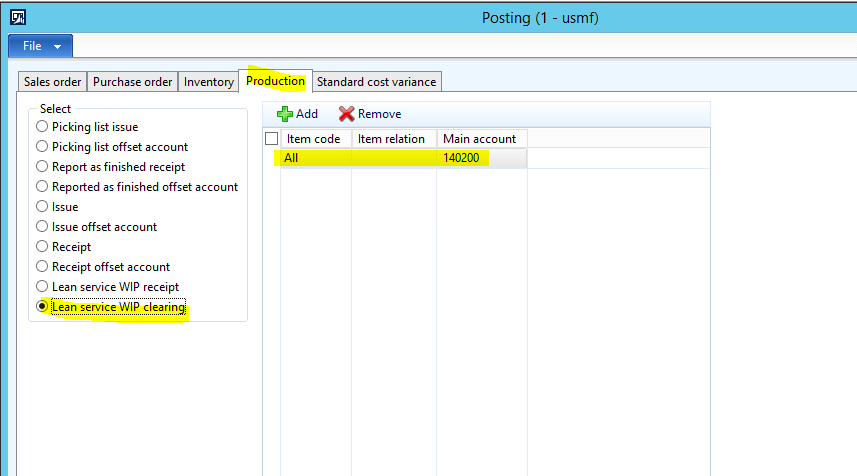This screenshot has height=476, width=857.
Task: Click the Main account column header
Action: (x=480, y=139)
